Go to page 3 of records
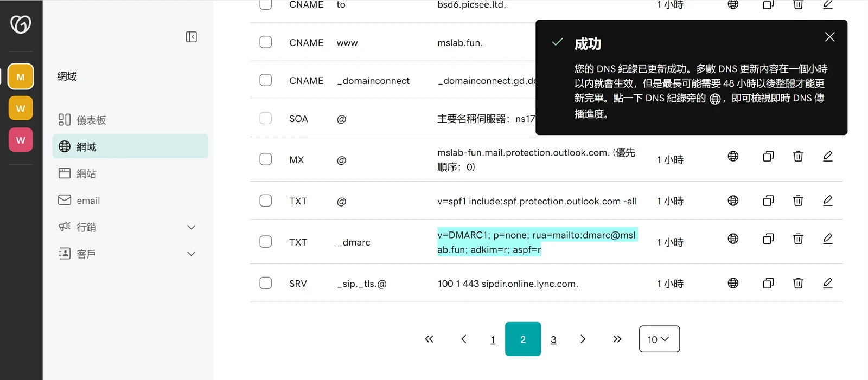Image resolution: width=868 pixels, height=380 pixels. (x=553, y=340)
